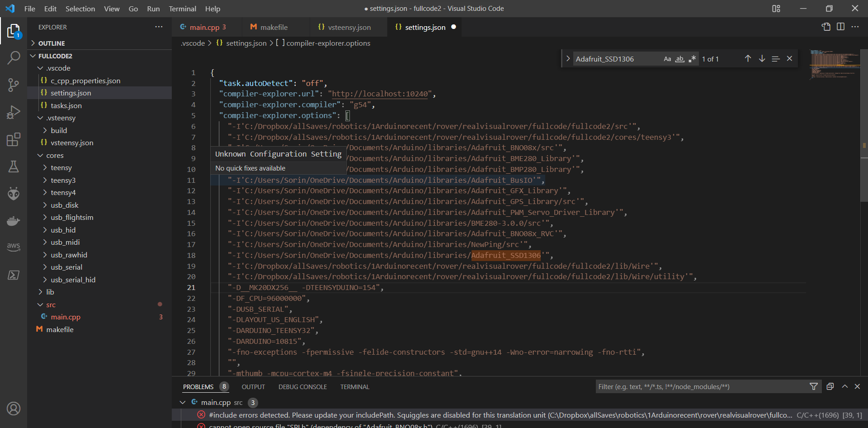The height and width of the screenshot is (428, 868).
Task: Click the next match arrow in find widget
Action: [762, 58]
